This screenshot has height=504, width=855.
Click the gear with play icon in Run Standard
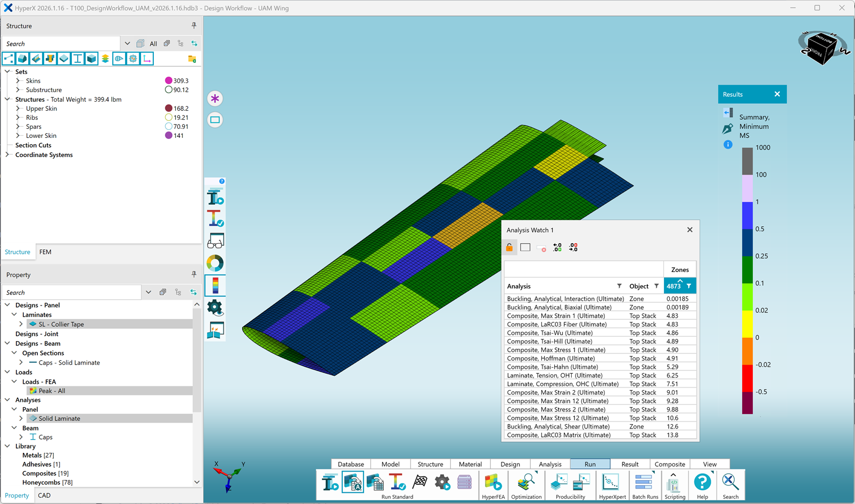[442, 482]
